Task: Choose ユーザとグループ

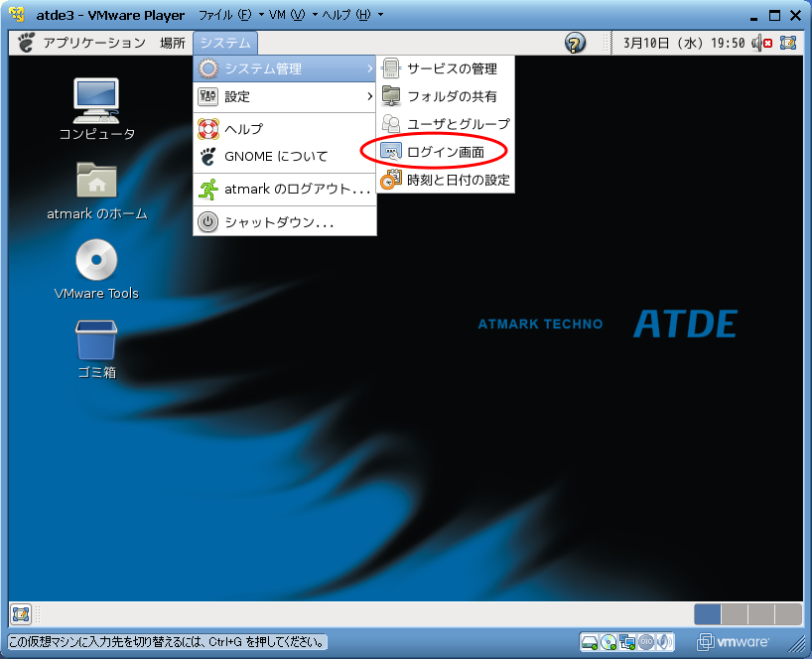Action: click(x=446, y=124)
